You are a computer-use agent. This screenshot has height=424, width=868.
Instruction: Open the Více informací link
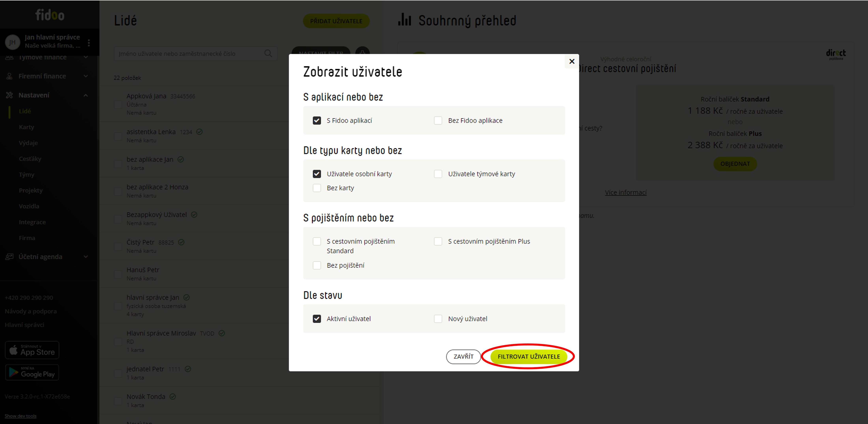tap(625, 192)
